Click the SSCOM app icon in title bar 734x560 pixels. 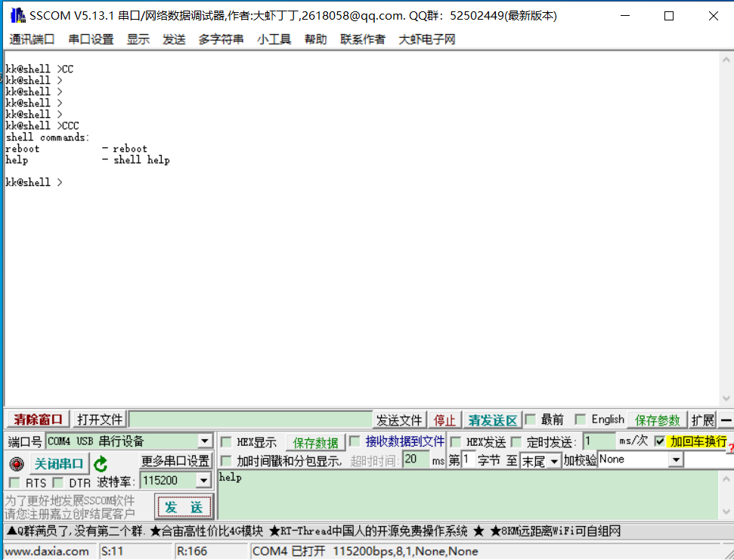[x=18, y=15]
